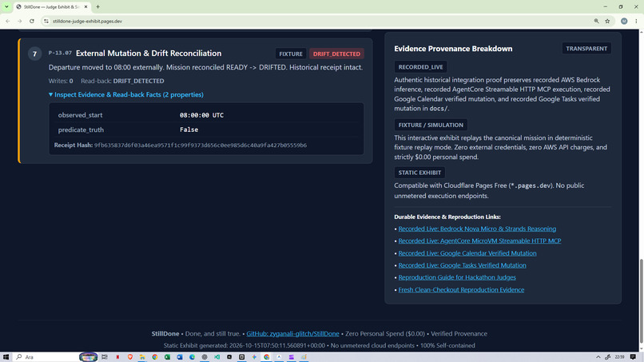
Task: Open the Windows Start menu
Action: [6, 357]
